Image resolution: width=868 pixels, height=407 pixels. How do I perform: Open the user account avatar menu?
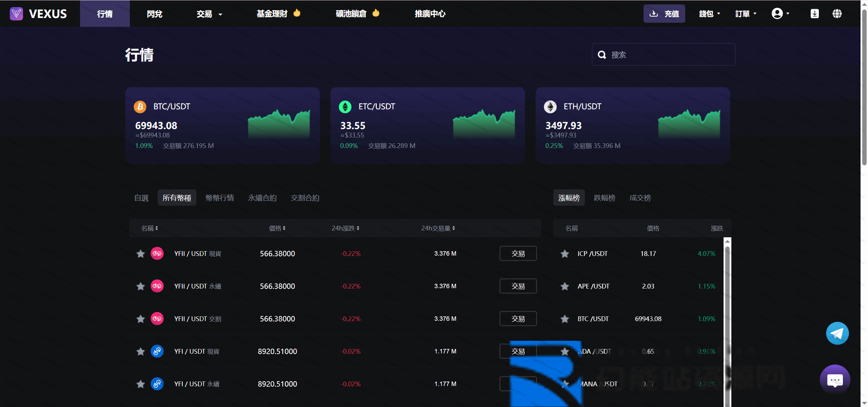click(x=780, y=14)
